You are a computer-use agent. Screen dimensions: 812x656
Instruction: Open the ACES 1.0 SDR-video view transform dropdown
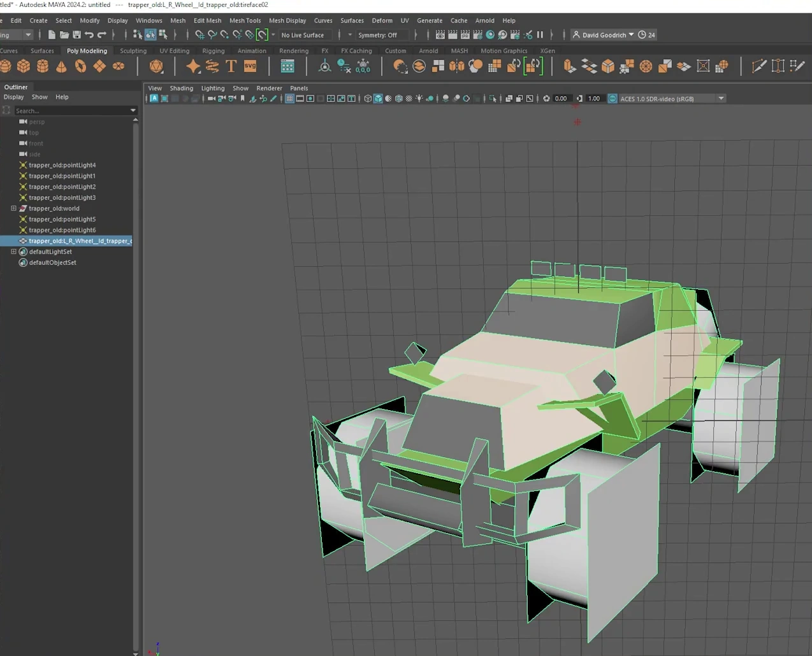[721, 99]
